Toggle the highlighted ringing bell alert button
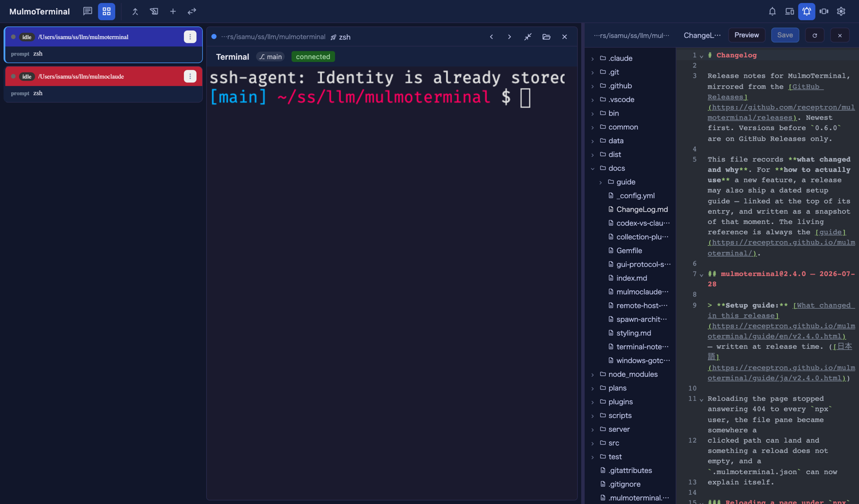859x504 pixels. click(x=807, y=11)
